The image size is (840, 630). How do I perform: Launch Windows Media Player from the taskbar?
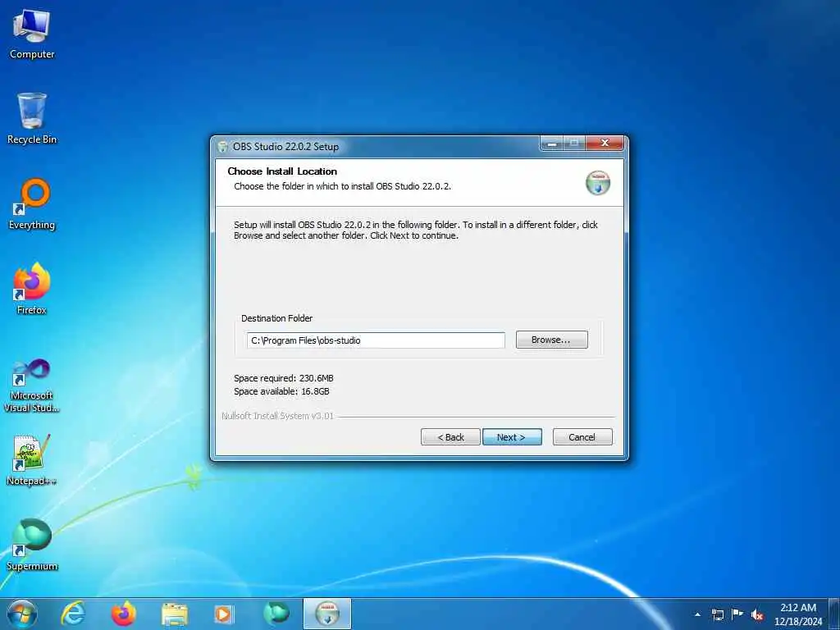[224, 614]
